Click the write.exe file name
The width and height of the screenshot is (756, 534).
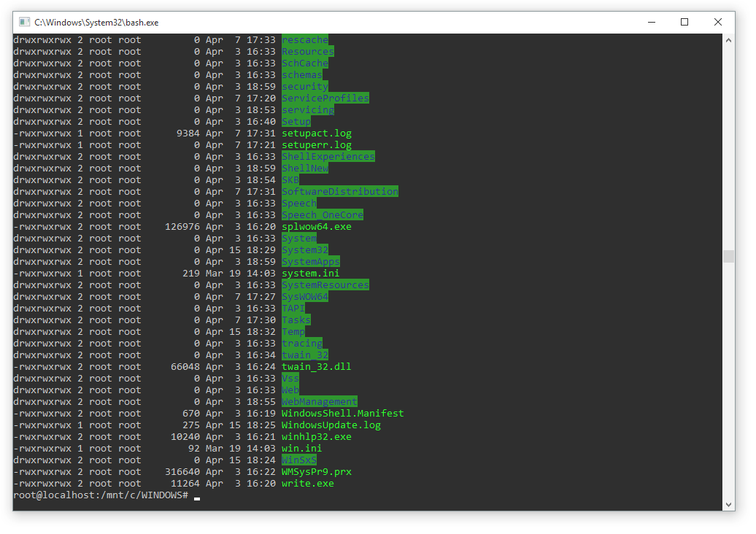pyautogui.click(x=308, y=484)
